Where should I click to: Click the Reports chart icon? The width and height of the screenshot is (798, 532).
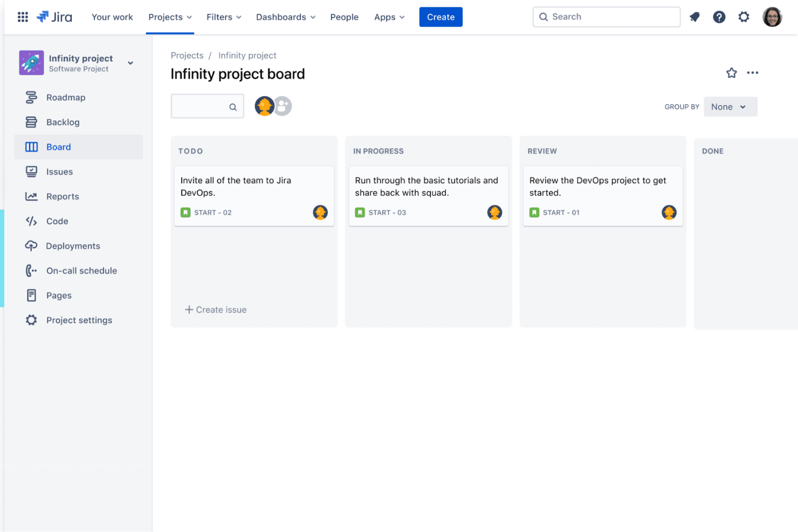(31, 197)
